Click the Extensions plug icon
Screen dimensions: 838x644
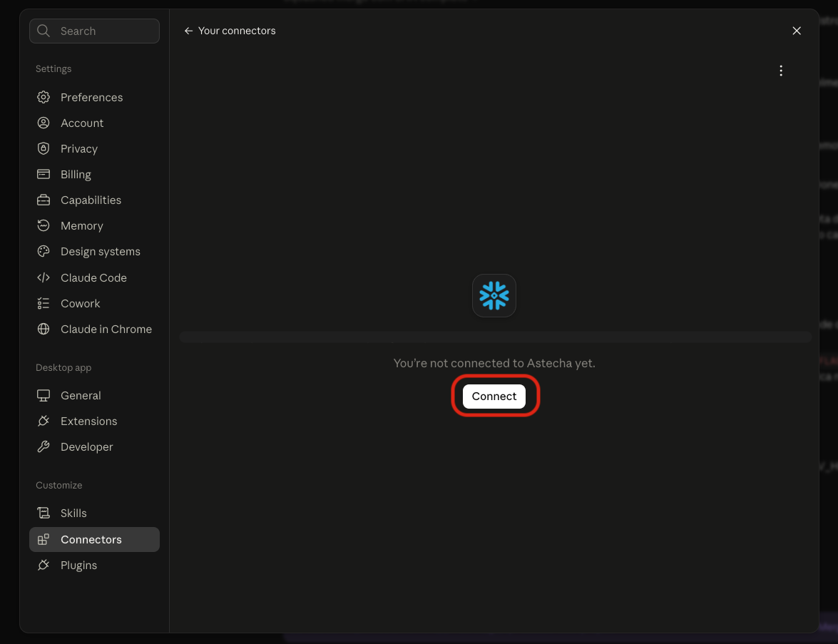[44, 421]
